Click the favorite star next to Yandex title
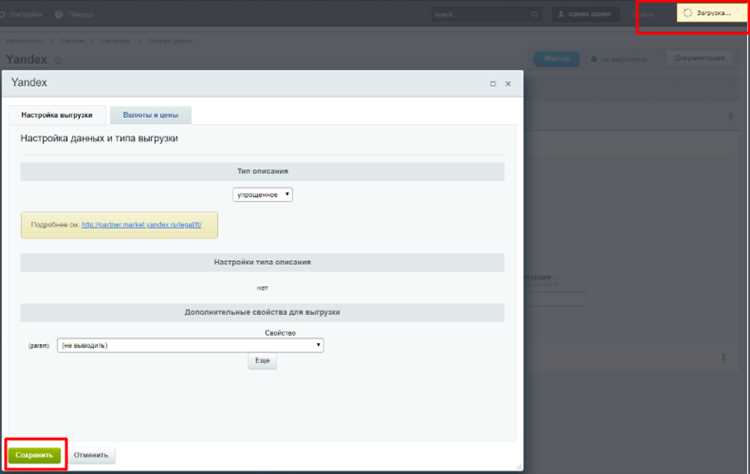This screenshot has width=750, height=474. [58, 60]
